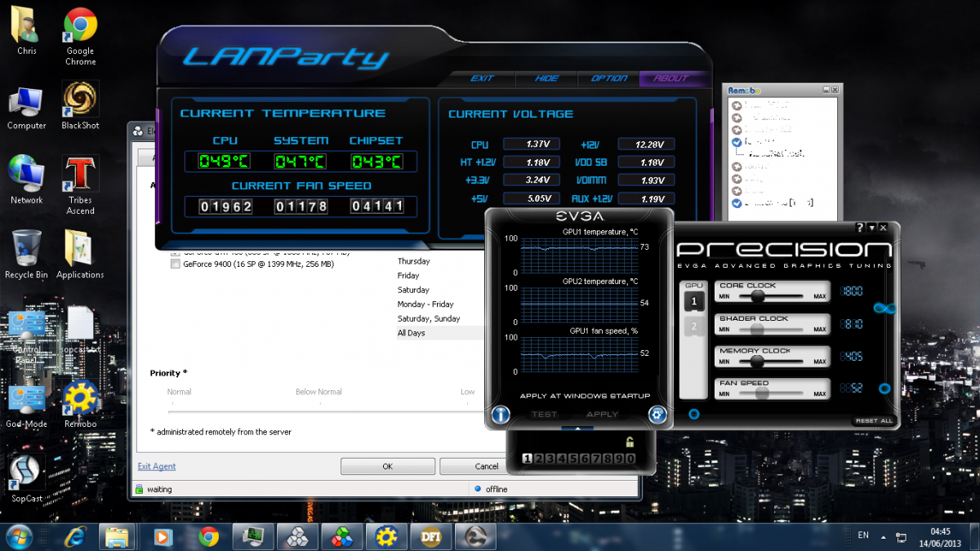Screen dimensions: 980x551
Task: Select EVGA profile slot 5
Action: tap(572, 459)
